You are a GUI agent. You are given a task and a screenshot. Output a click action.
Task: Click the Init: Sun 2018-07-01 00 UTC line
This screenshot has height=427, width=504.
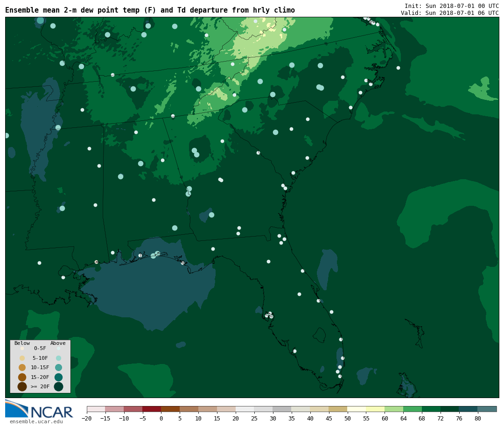[x=452, y=6]
